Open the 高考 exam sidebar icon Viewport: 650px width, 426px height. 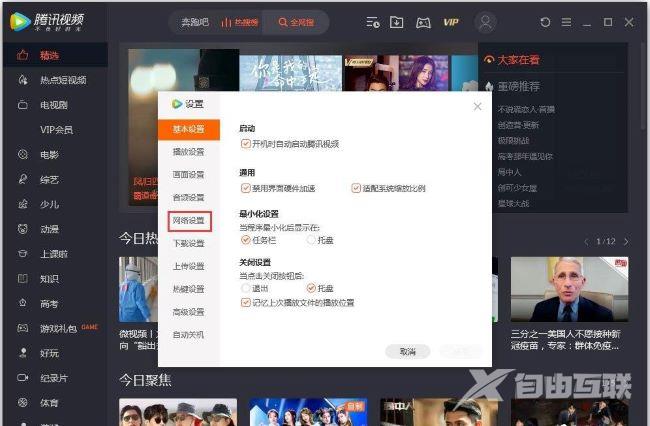(x=23, y=303)
